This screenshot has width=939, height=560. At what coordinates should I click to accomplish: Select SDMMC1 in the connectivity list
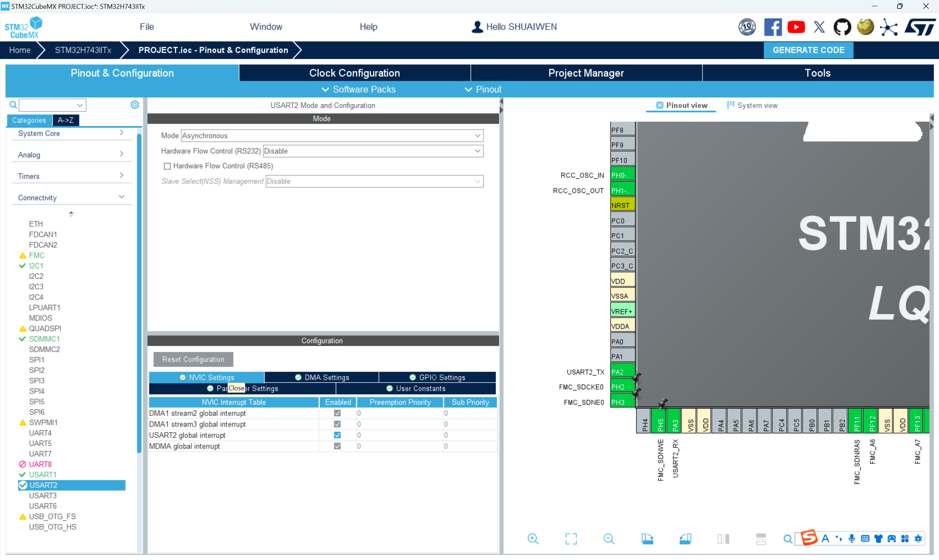click(44, 339)
